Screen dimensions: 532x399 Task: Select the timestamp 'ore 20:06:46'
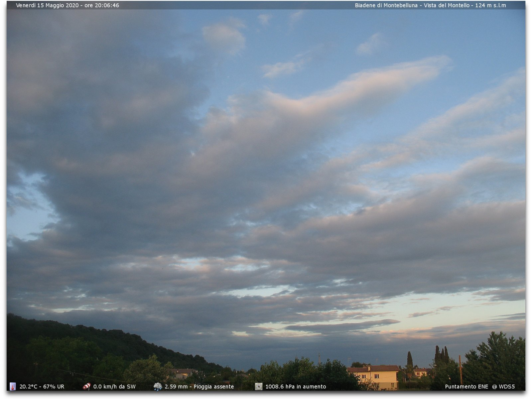[x=102, y=5]
